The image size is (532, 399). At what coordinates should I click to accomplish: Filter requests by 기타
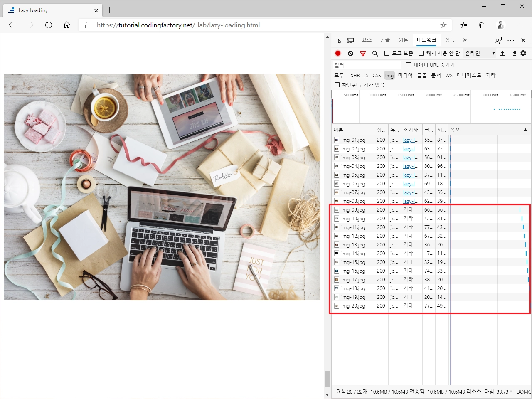491,75
